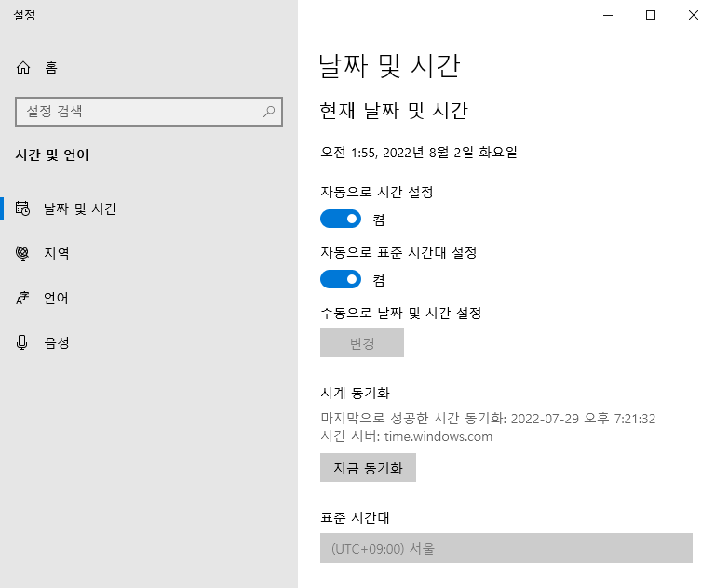Click the 홈 label in sidebar

click(x=51, y=68)
